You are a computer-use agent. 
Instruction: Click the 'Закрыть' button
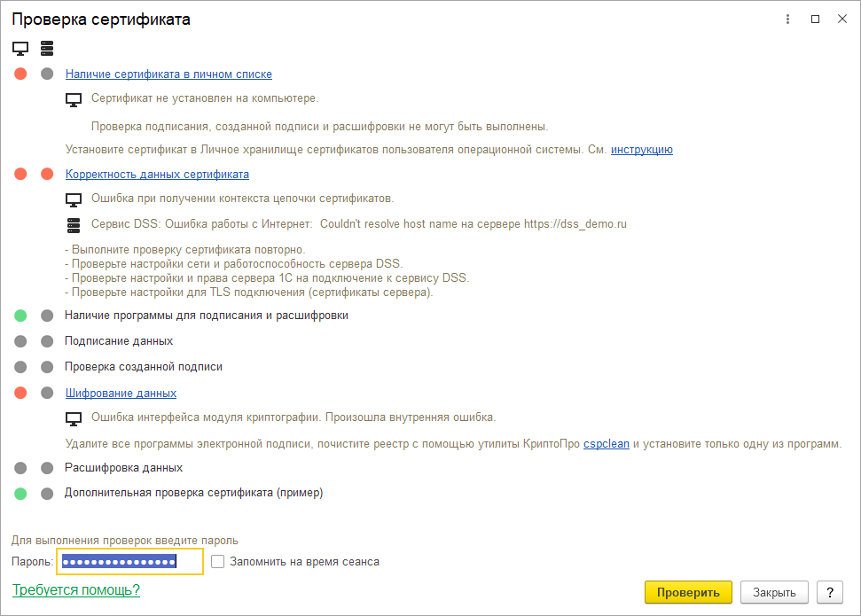pos(774,592)
